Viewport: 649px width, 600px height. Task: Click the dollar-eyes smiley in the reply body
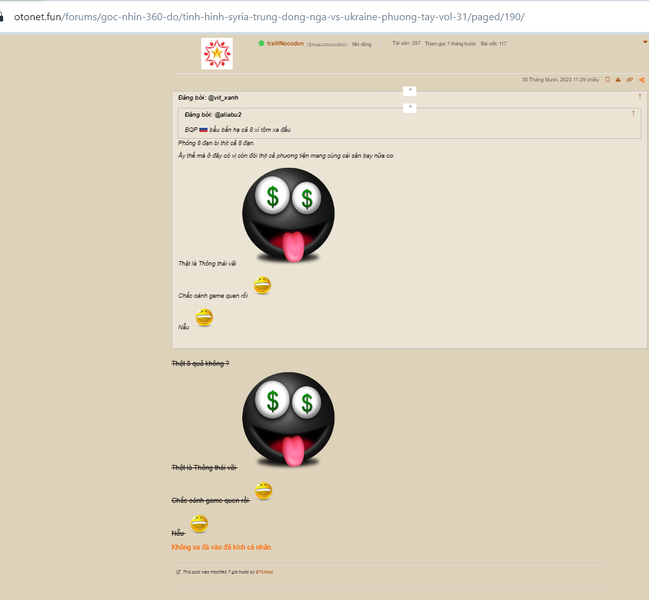click(x=288, y=419)
